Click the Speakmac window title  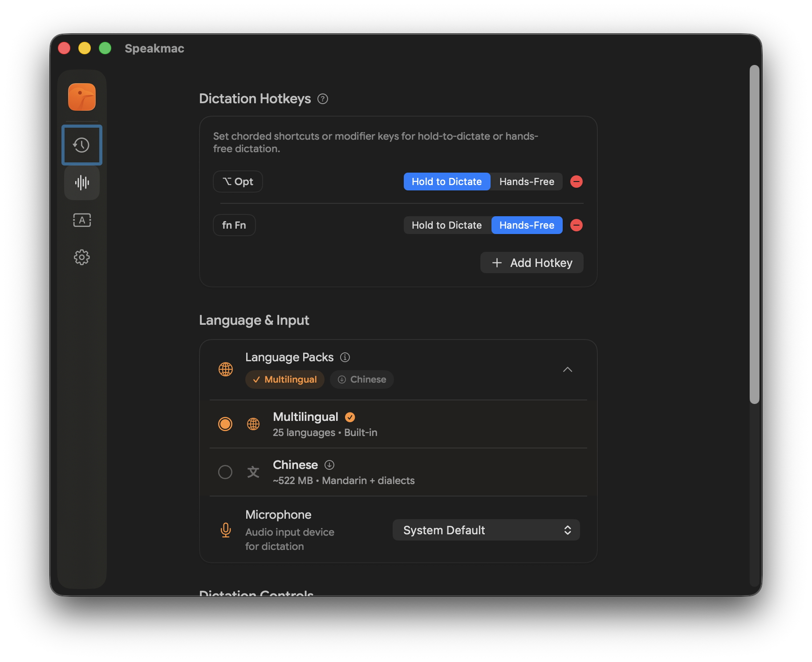154,48
